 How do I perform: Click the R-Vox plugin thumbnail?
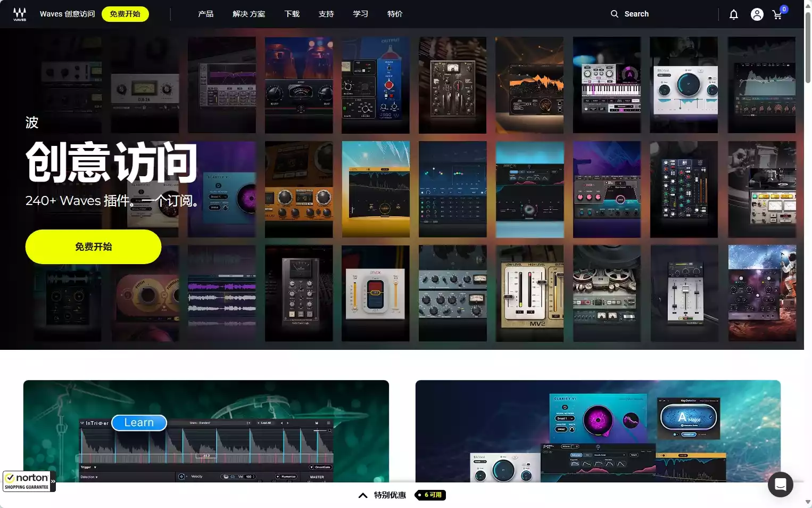pos(376,293)
